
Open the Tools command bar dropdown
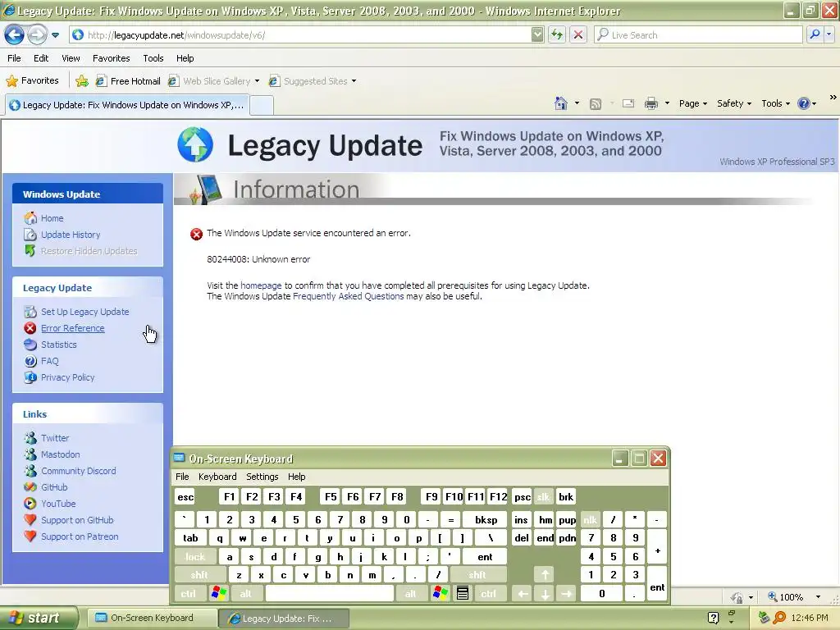click(x=776, y=103)
